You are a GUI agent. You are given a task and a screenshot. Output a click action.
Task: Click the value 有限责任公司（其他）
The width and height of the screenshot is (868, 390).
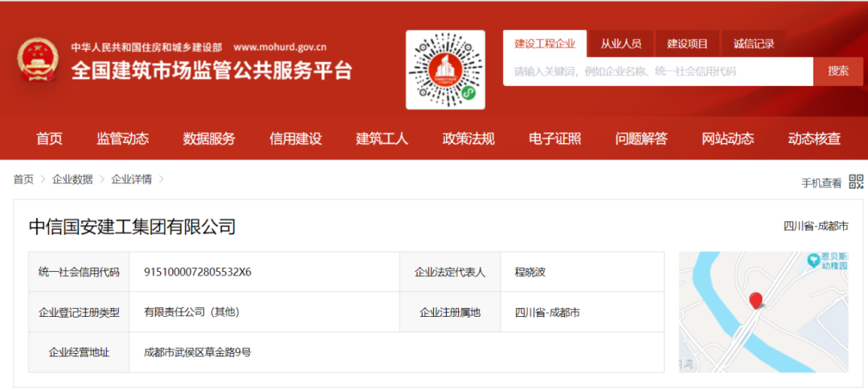coord(191,313)
